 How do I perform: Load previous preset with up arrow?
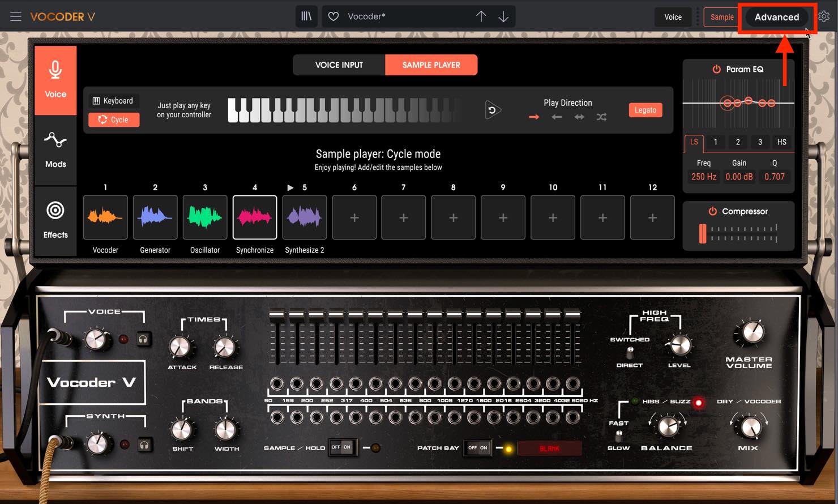[481, 16]
